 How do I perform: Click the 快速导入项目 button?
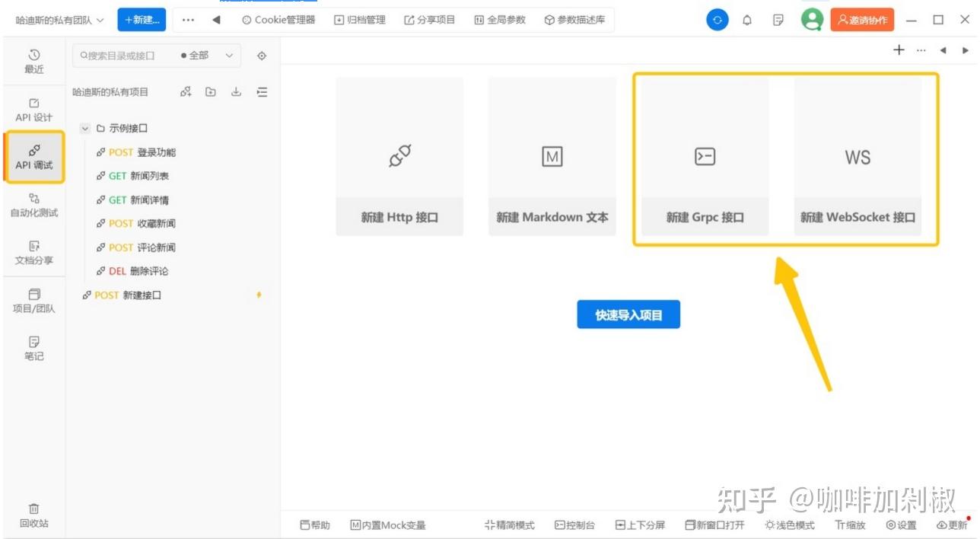pyautogui.click(x=628, y=314)
